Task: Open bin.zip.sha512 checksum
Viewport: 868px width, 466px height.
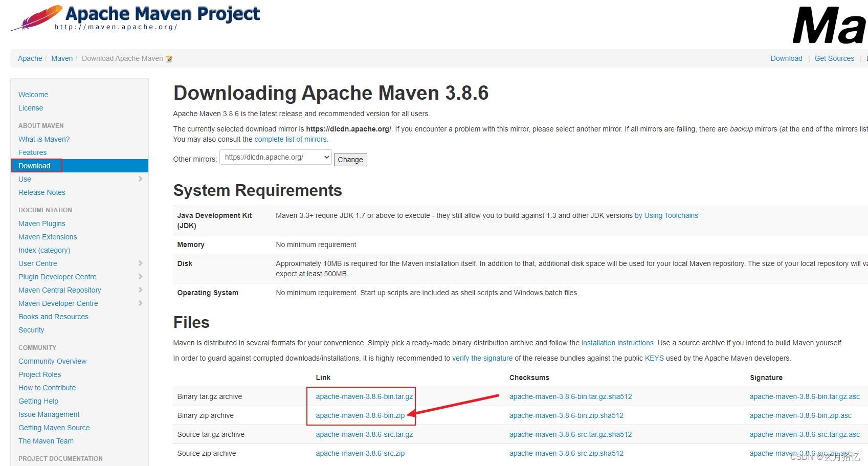Action: [566, 415]
